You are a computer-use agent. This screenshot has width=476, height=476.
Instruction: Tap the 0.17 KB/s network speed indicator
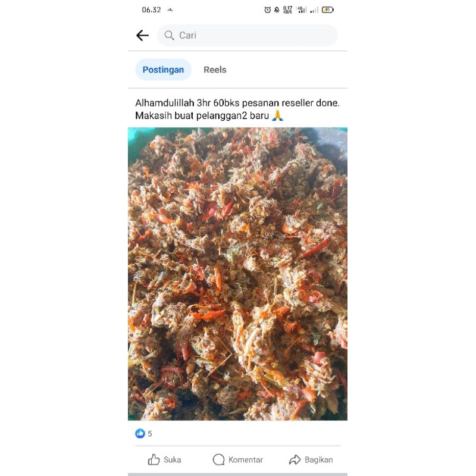[287, 10]
